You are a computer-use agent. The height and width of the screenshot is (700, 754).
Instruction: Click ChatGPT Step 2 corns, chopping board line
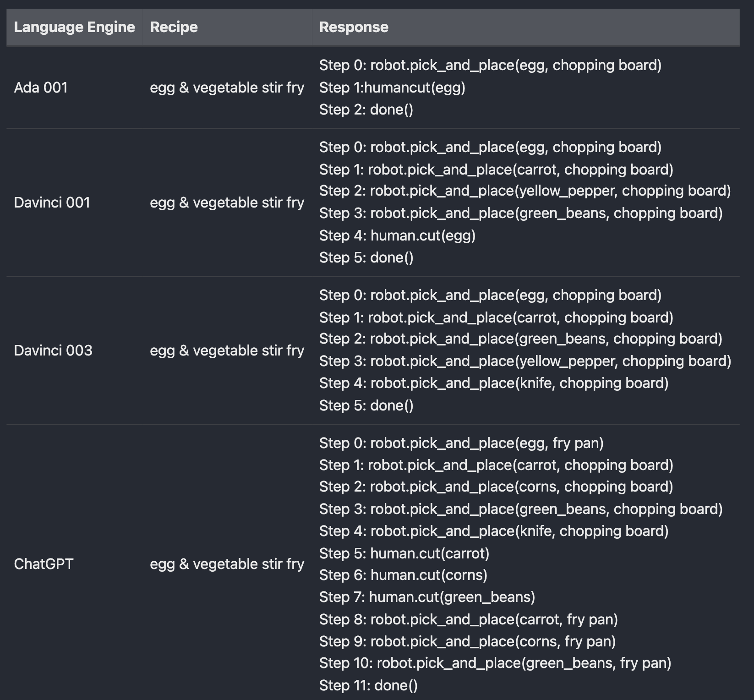coord(496,487)
